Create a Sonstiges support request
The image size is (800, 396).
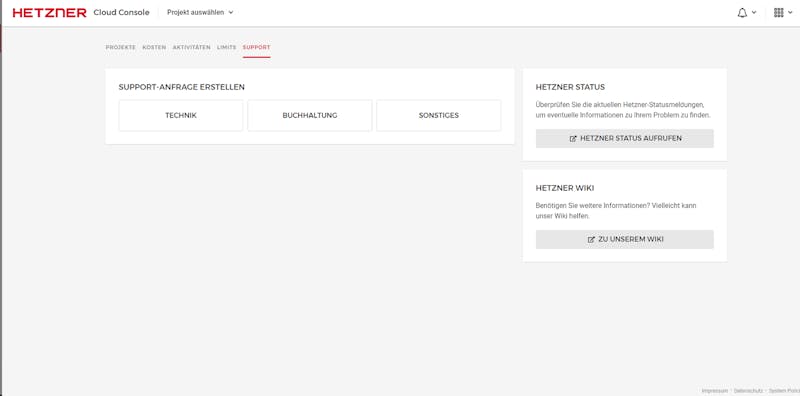[439, 115]
